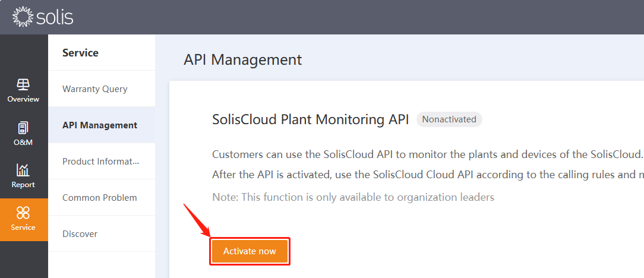Click the note about organization leaders
The image size is (644, 278).
353,197
